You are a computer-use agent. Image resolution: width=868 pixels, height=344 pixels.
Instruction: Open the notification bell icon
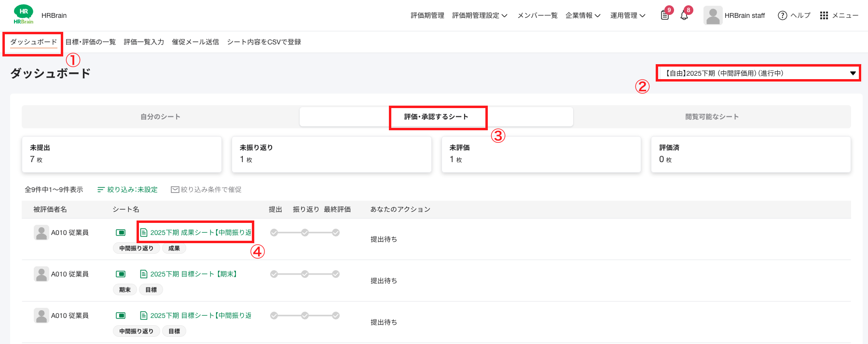684,15
